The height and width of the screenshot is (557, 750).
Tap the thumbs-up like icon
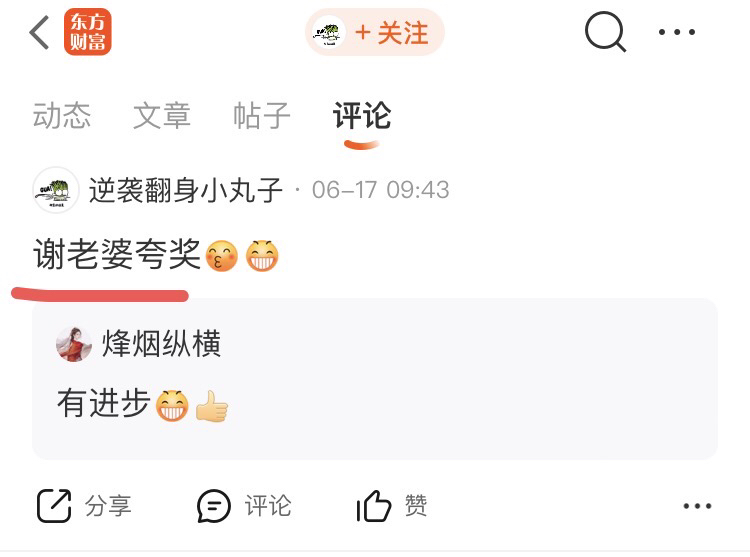[374, 505]
